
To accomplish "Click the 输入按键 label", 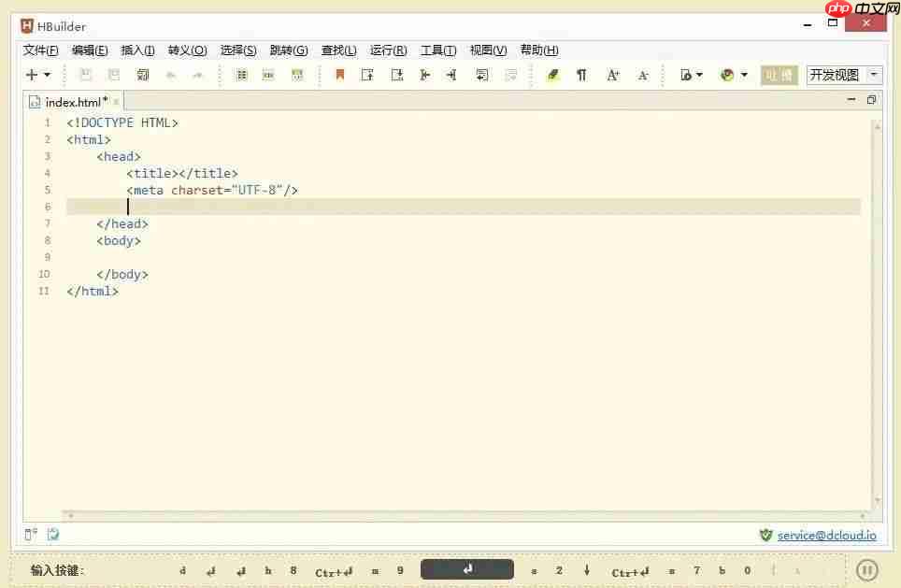I will coord(57,570).
